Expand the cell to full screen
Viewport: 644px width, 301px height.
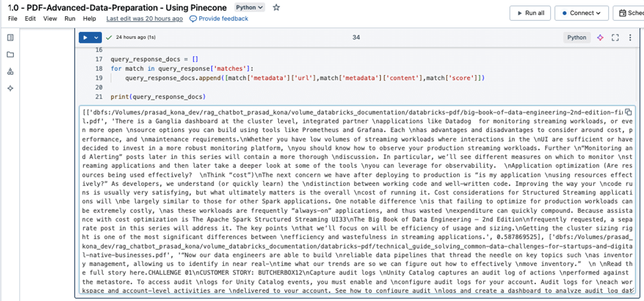click(x=616, y=38)
